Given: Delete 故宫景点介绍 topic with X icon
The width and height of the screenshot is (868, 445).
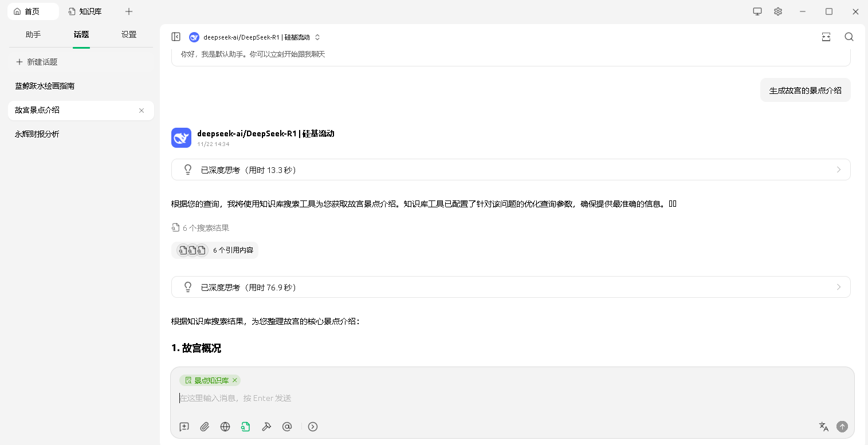Looking at the screenshot, I should tap(142, 111).
